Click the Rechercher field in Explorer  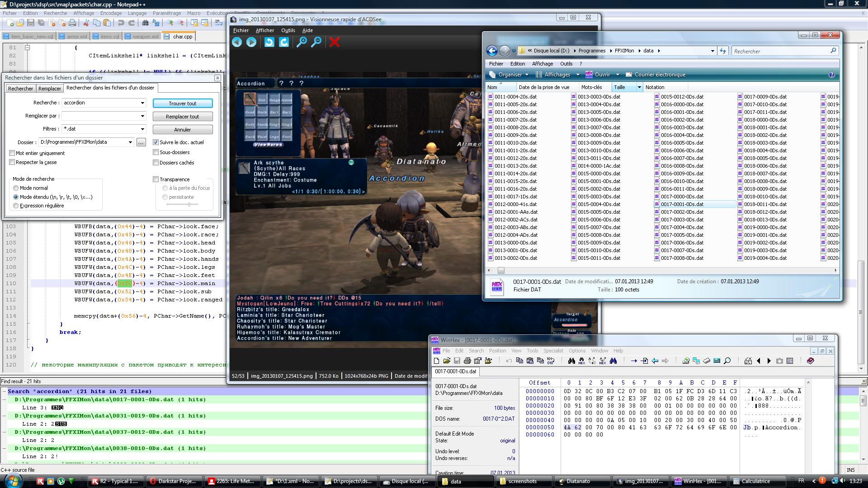(780, 51)
